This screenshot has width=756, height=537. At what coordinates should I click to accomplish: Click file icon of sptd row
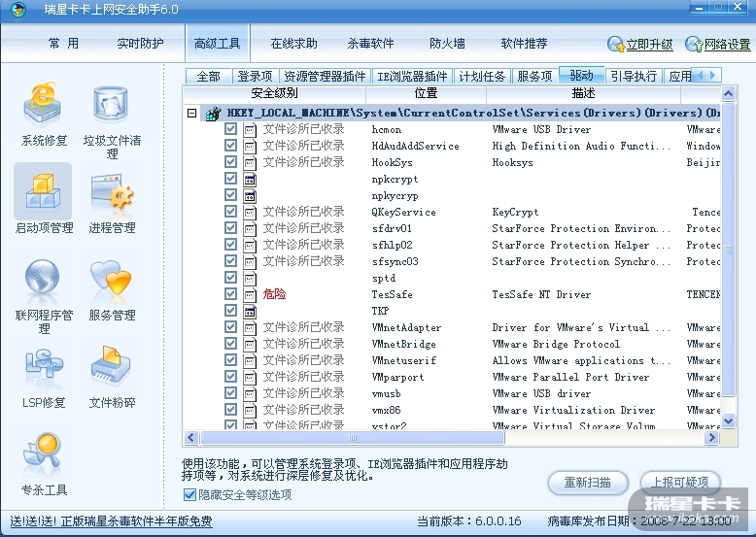[x=250, y=278]
